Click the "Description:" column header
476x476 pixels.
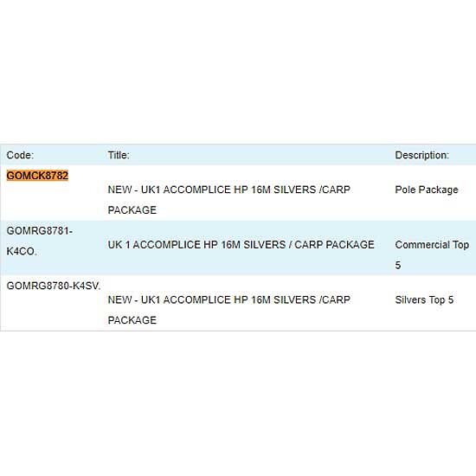(421, 155)
